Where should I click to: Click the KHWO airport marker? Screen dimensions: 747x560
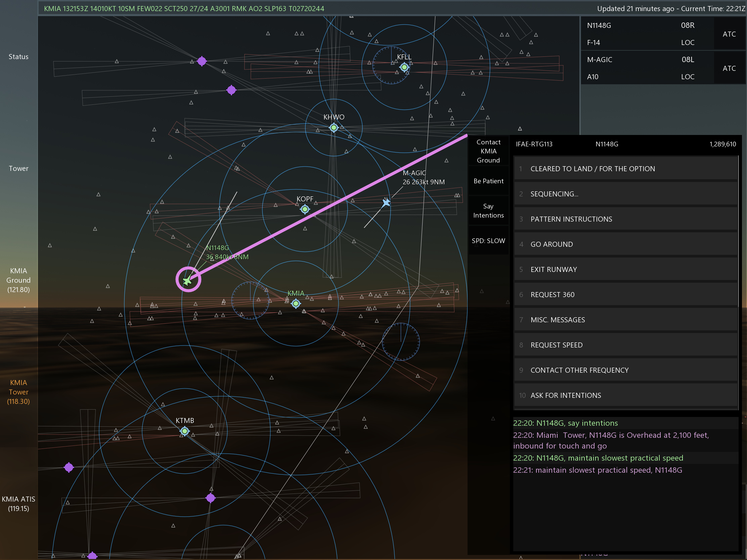[334, 128]
